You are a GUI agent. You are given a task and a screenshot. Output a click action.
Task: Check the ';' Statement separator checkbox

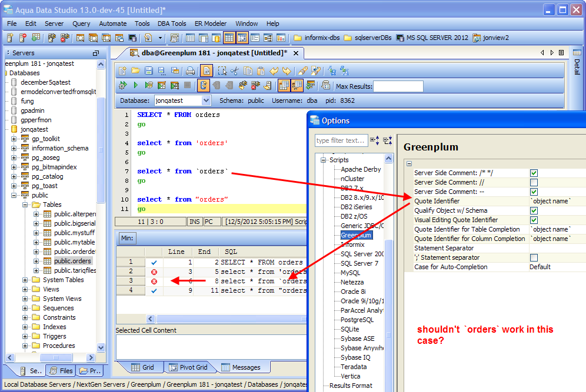534,257
